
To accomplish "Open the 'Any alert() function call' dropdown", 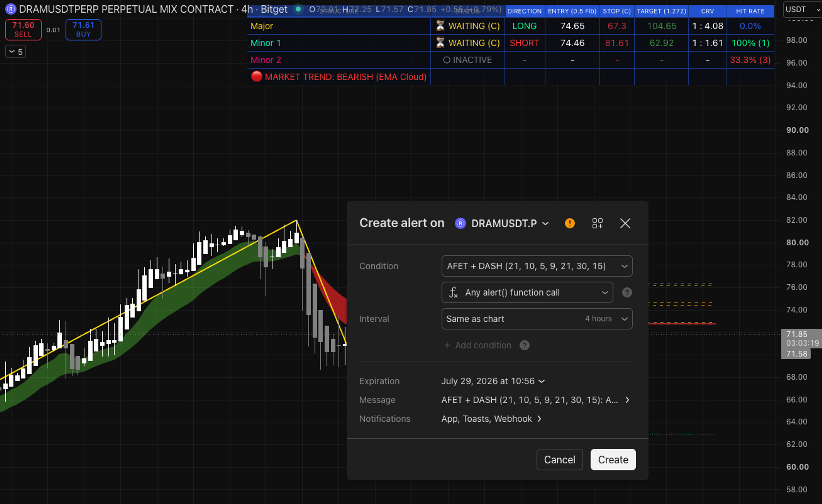I will pyautogui.click(x=527, y=292).
